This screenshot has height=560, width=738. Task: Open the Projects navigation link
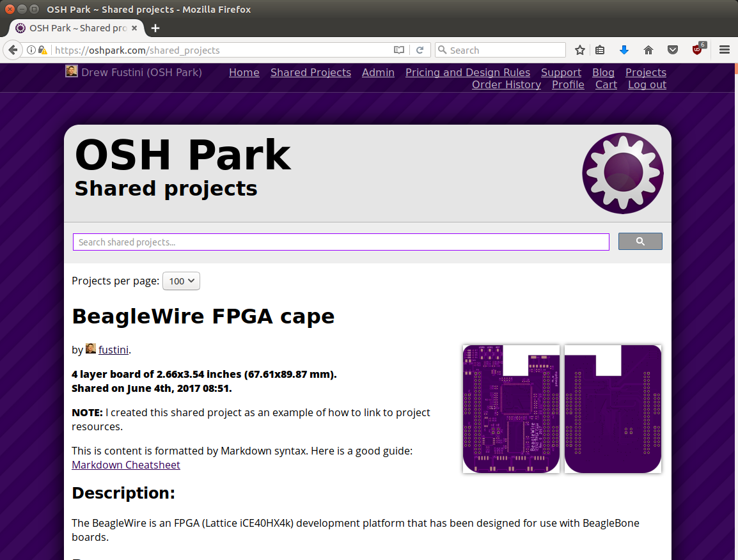[646, 72]
